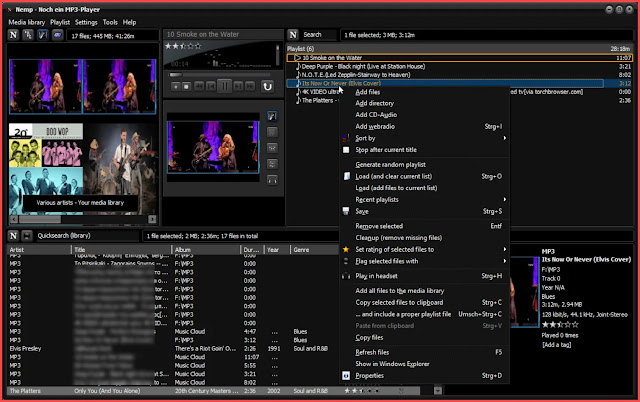Select the second view button under the cover button
640x402 pixels.
click(272, 132)
